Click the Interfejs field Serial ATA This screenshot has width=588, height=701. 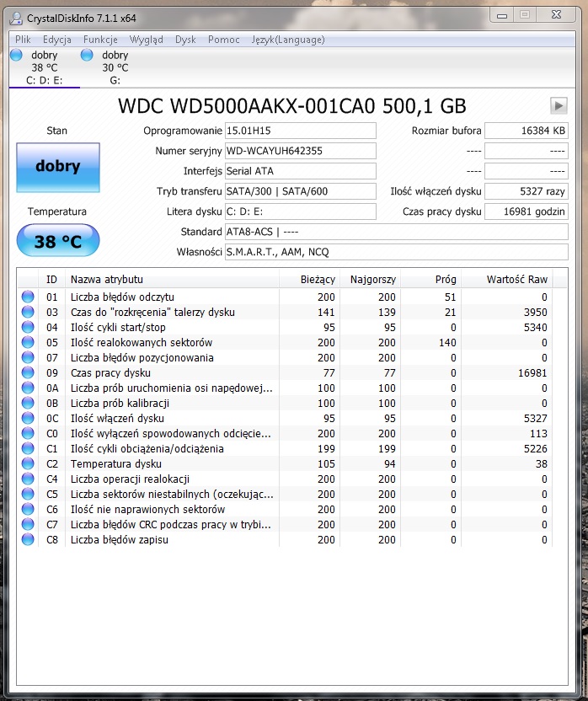point(301,171)
